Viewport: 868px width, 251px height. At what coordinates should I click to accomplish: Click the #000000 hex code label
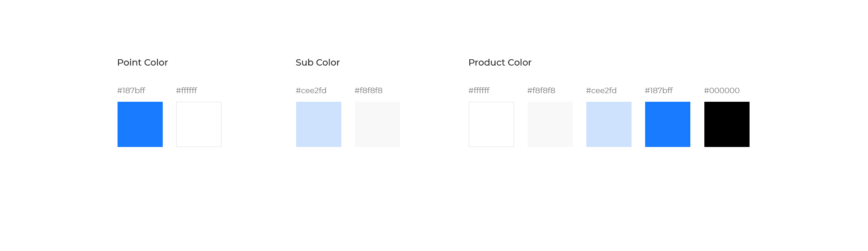click(722, 90)
